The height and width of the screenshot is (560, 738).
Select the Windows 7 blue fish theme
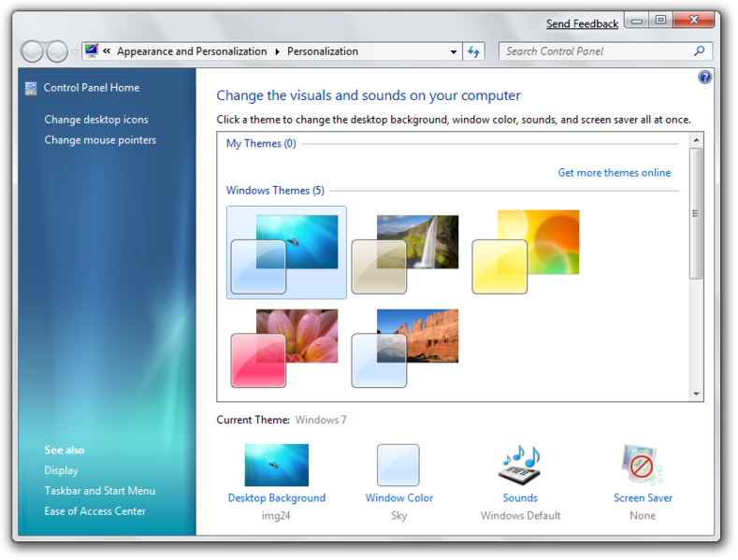coord(286,252)
